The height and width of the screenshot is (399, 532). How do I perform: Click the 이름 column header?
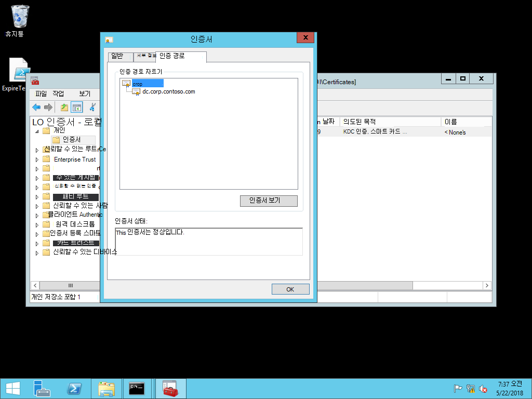467,122
